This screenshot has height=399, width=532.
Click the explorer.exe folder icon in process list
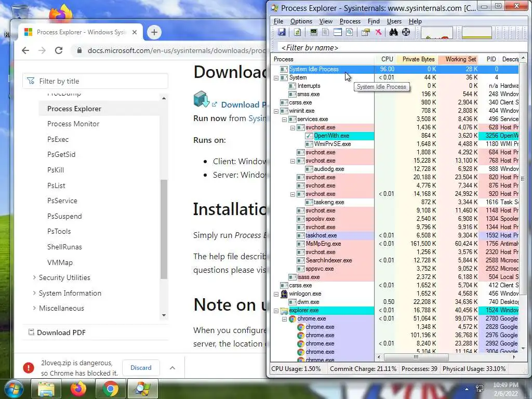(284, 311)
